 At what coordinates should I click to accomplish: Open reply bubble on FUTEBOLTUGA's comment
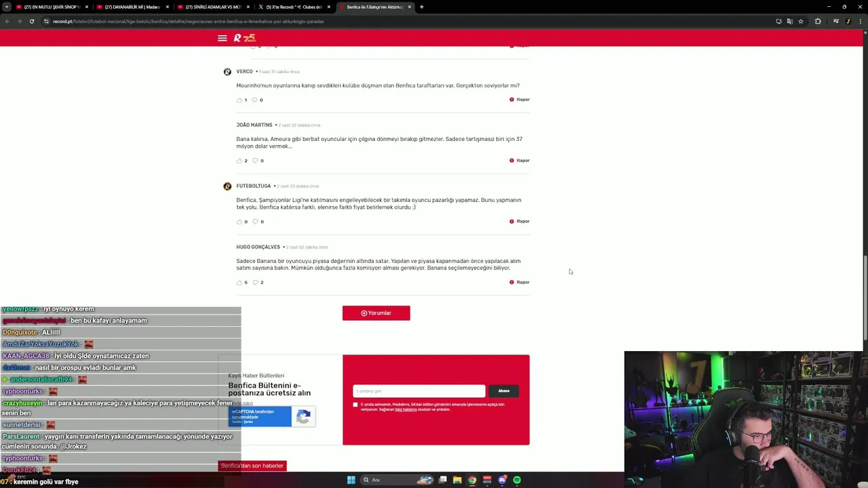click(x=255, y=222)
